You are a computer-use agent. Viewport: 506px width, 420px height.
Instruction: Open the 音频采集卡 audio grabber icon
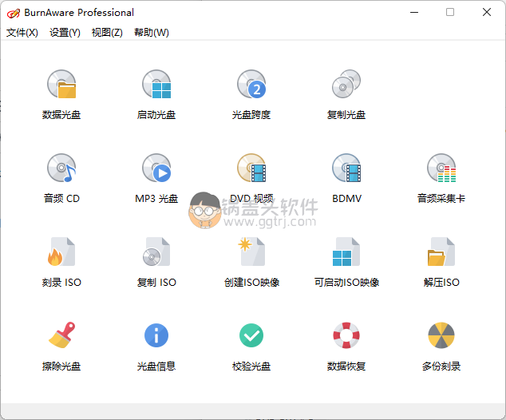click(441, 168)
